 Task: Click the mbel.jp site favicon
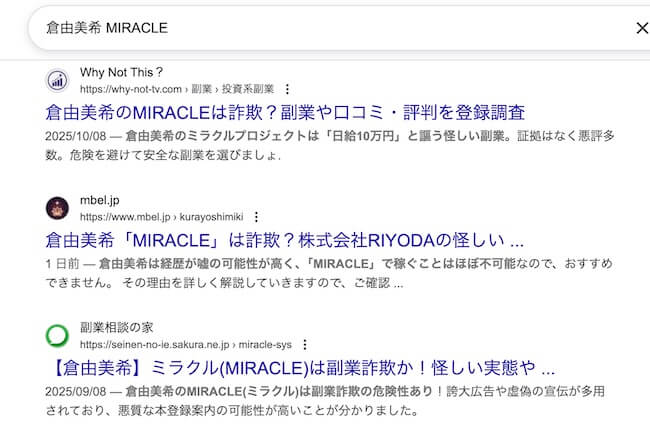[x=57, y=208]
